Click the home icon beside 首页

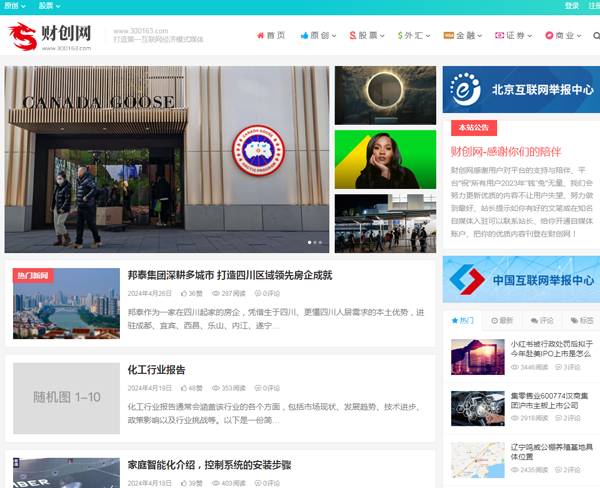pos(261,36)
